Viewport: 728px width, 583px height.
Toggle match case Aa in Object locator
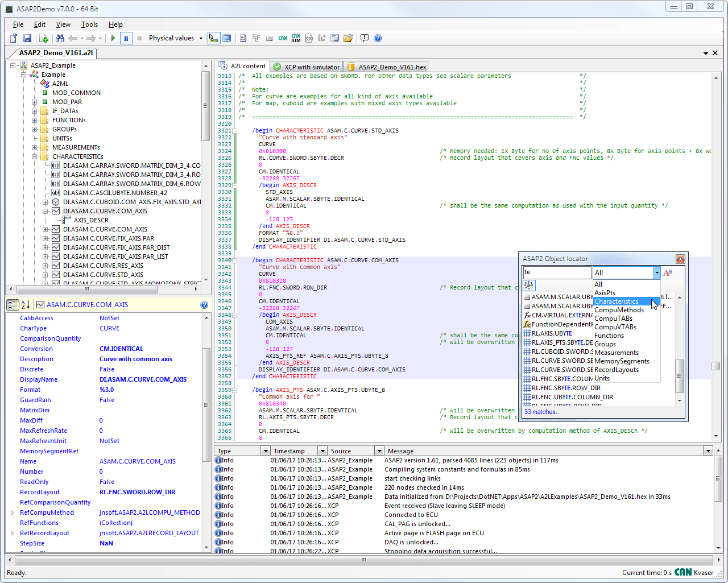coord(668,273)
